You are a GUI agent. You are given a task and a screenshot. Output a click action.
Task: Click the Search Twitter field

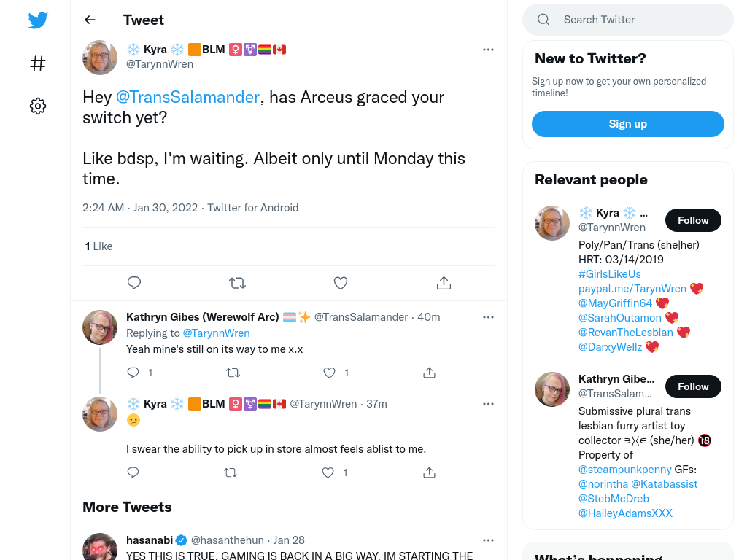628,20
